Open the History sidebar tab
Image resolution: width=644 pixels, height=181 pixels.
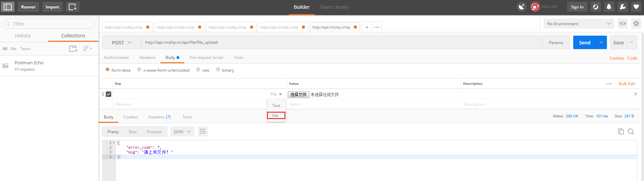(23, 36)
